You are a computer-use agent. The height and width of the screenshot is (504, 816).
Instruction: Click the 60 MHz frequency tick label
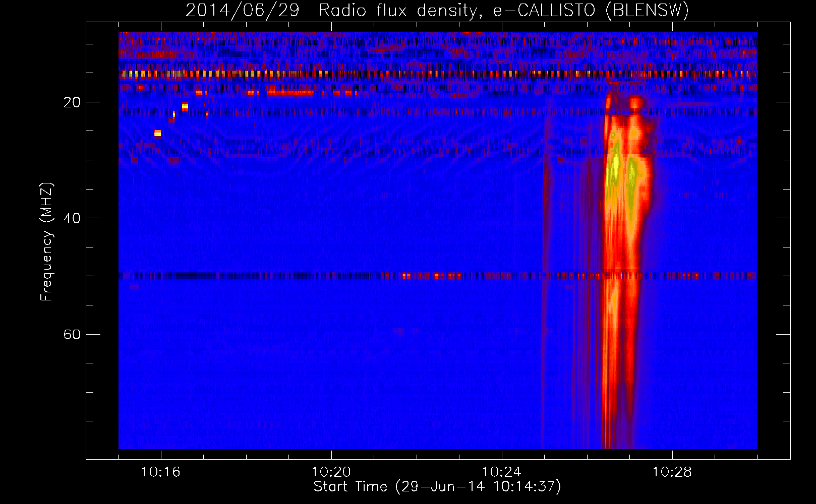72,334
